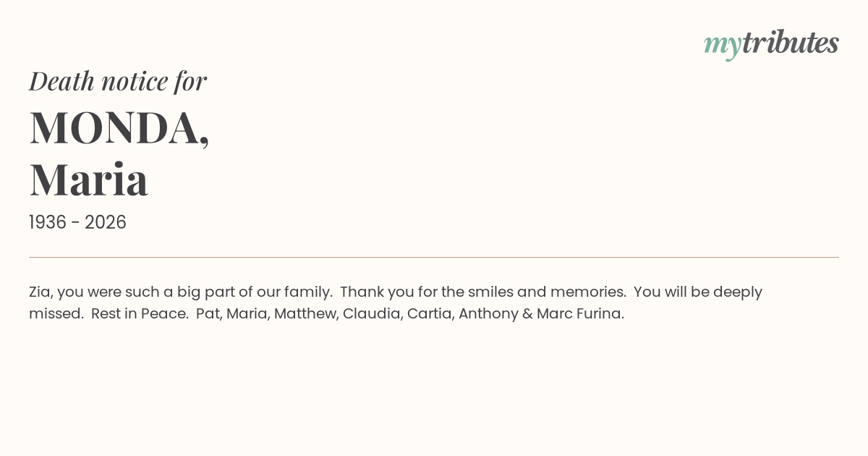
Task: Click the "Death notice for" heading
Action: click(118, 81)
